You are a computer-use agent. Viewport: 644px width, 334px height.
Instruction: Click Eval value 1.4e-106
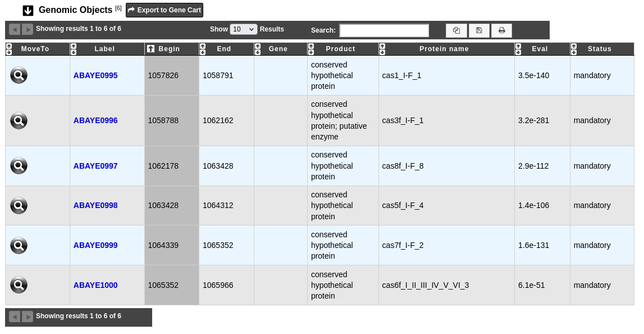point(533,205)
